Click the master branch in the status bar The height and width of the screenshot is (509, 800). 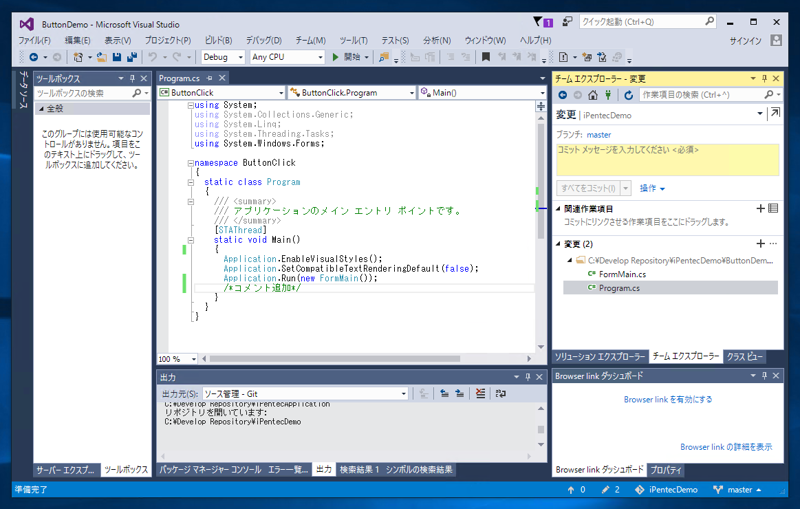[x=737, y=490]
